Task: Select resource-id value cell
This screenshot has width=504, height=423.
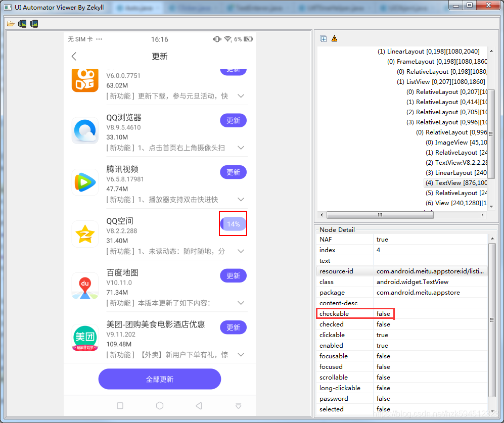Action: (430, 271)
